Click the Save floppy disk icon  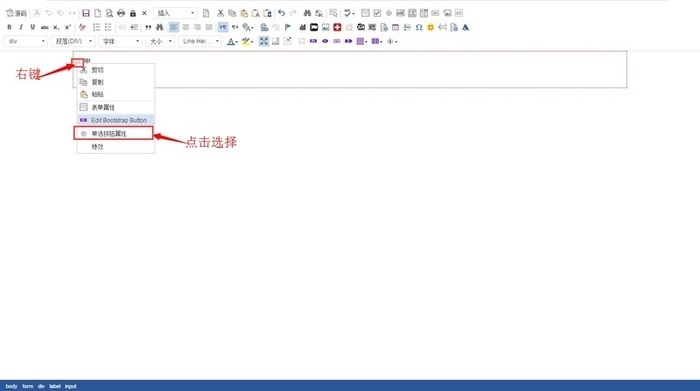(x=86, y=13)
